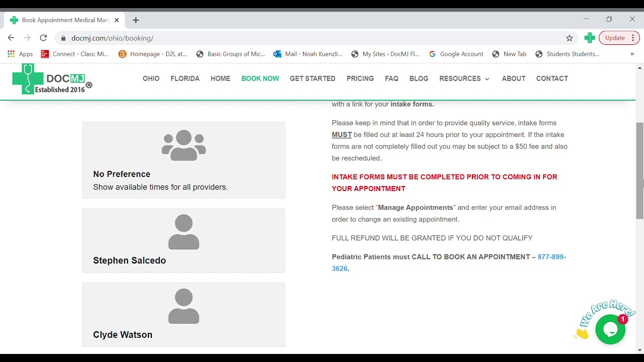The image size is (644, 362).
Task: Click the DocMJ logo
Action: click(52, 79)
